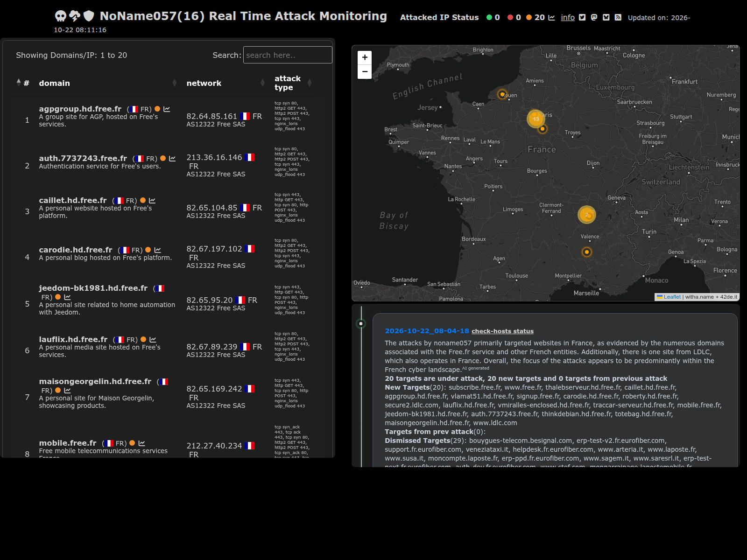
Task: Open attacked IP status chart icon beside 20
Action: tap(551, 17)
